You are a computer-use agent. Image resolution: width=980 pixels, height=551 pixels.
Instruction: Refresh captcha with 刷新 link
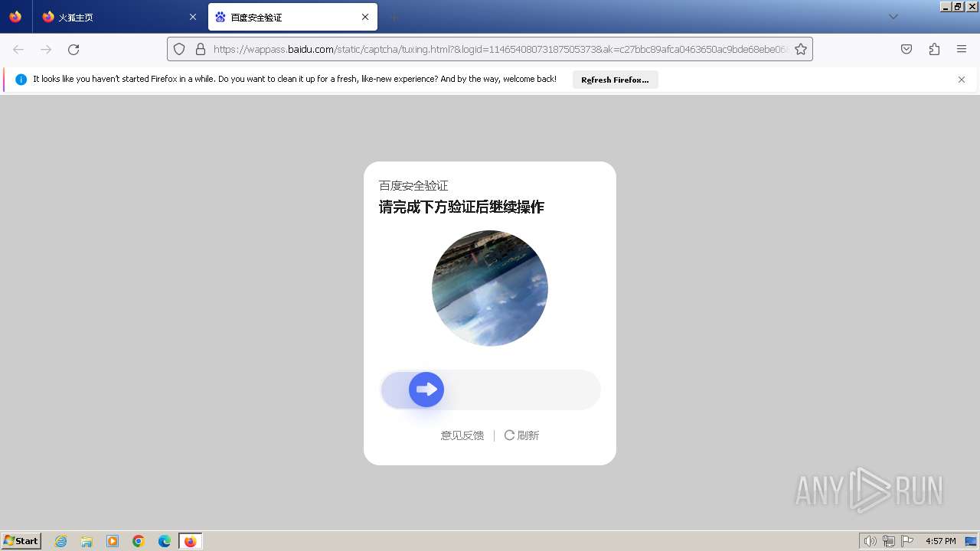point(521,435)
